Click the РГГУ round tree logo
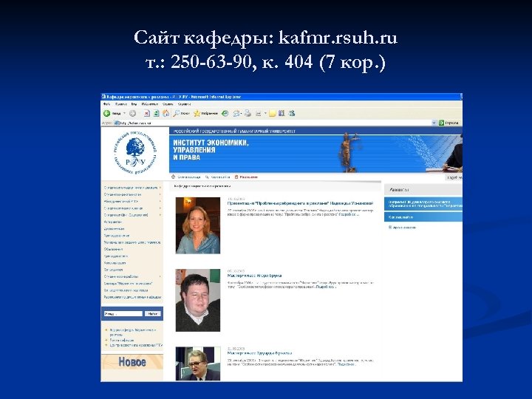The height and width of the screenshot is (399, 532). click(135, 153)
